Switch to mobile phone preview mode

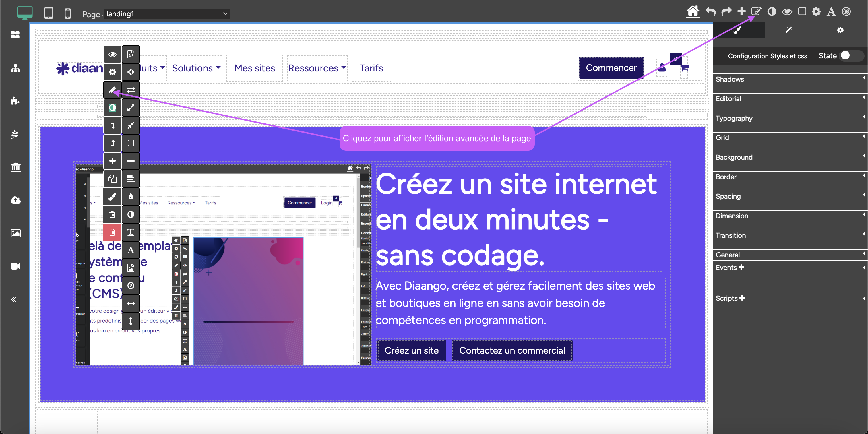(x=68, y=13)
